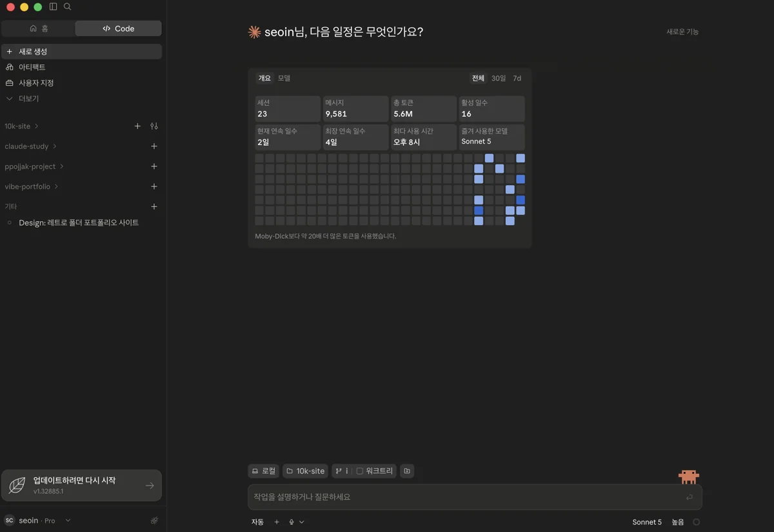The height and width of the screenshot is (532, 774).
Task: Expand the vibe-portfolio project
Action: click(31, 186)
